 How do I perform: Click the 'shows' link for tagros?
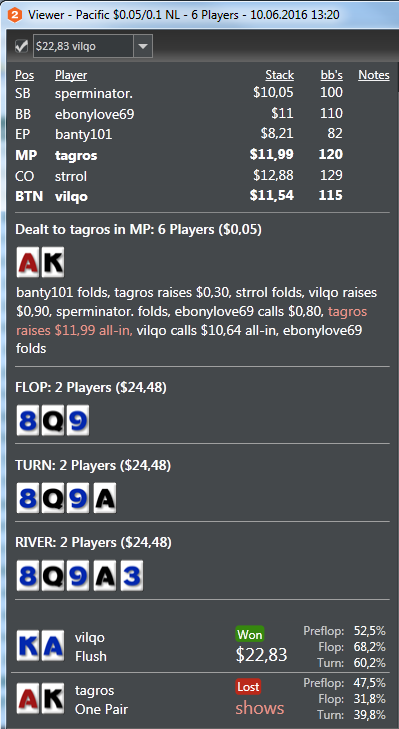pyautogui.click(x=259, y=708)
